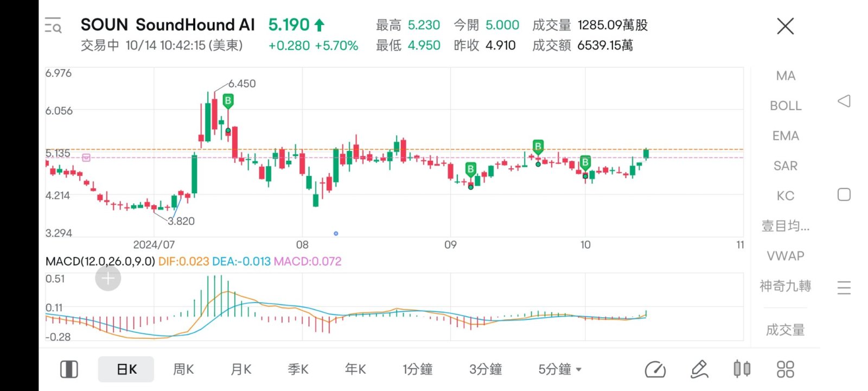Click the 成交額 6539.15萬 value
Image resolution: width=868 pixels, height=391 pixels.
583,45
